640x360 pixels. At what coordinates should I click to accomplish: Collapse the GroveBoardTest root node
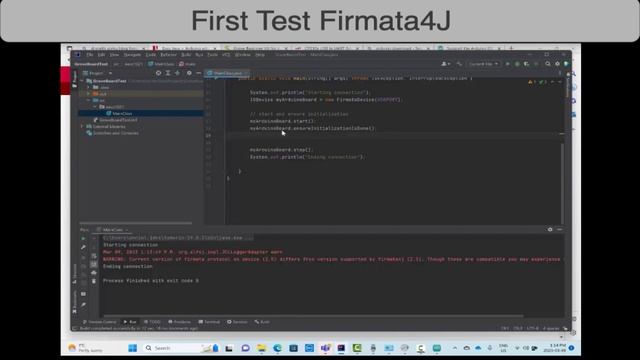pyautogui.click(x=82, y=81)
